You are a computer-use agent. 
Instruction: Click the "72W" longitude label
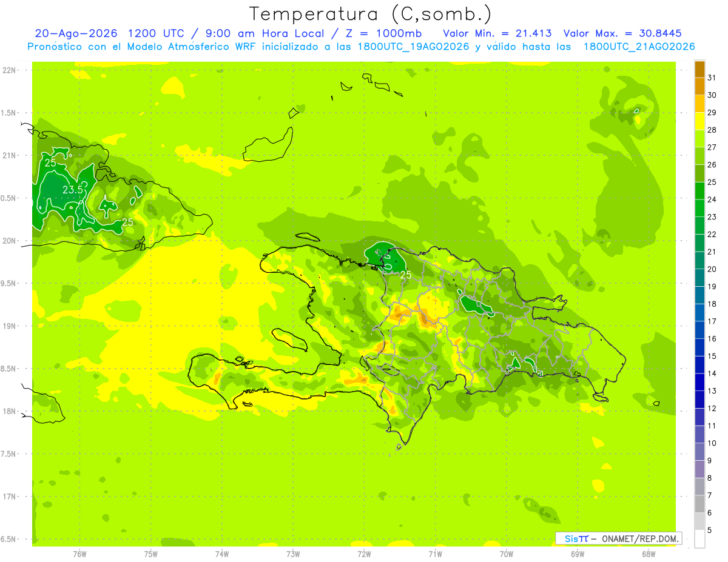(364, 554)
